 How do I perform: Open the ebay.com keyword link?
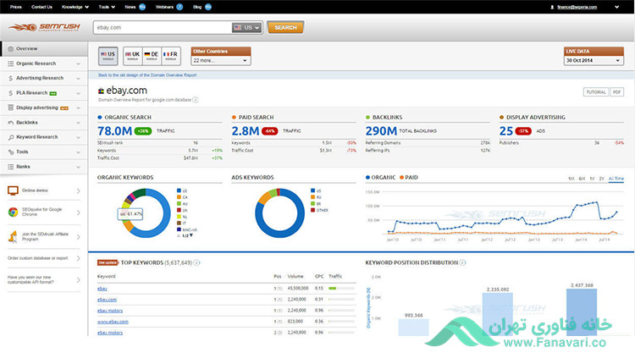click(x=107, y=300)
